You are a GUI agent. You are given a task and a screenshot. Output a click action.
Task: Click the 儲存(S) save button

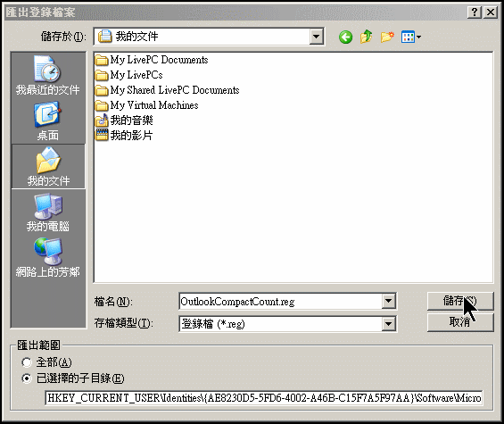[460, 301]
